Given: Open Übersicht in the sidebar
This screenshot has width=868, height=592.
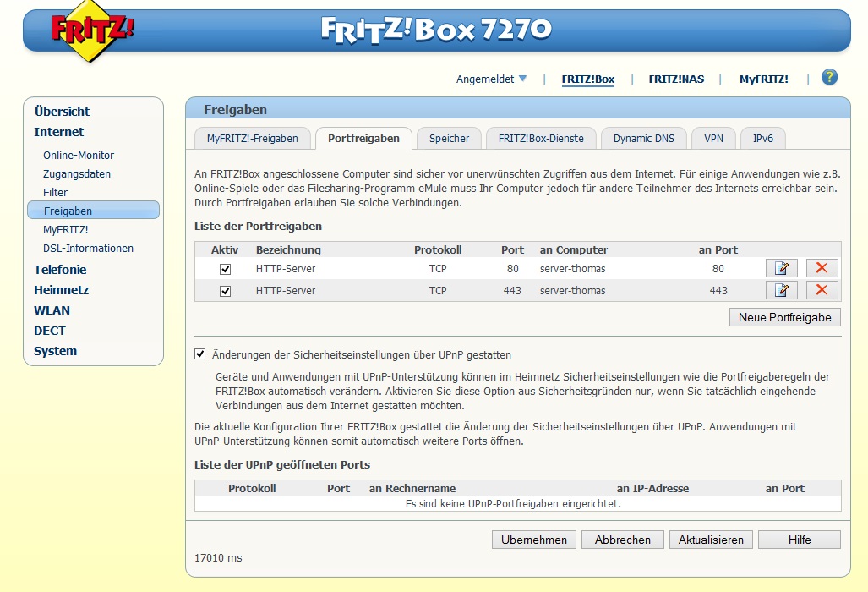Looking at the screenshot, I should pyautogui.click(x=62, y=112).
